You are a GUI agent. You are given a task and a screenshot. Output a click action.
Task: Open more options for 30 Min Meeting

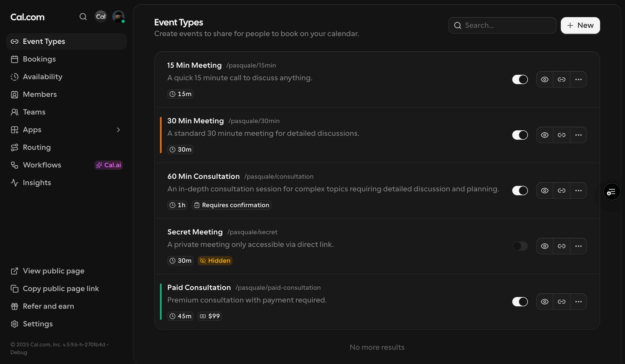[579, 135]
